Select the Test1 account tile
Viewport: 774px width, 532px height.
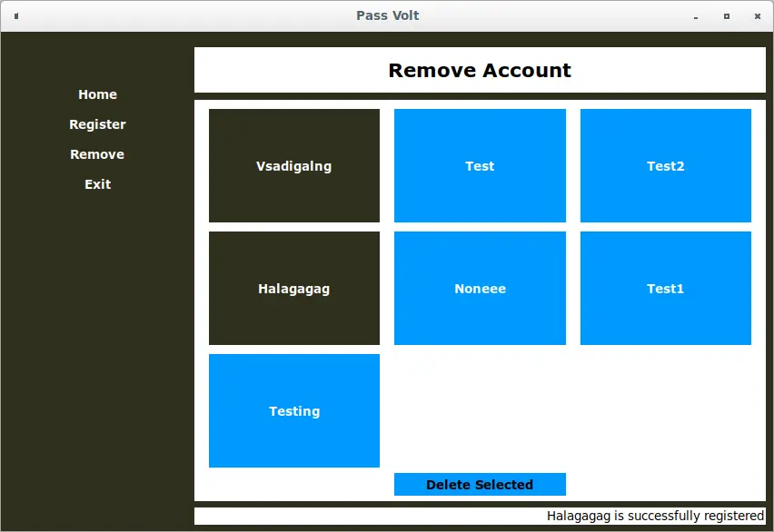(665, 288)
